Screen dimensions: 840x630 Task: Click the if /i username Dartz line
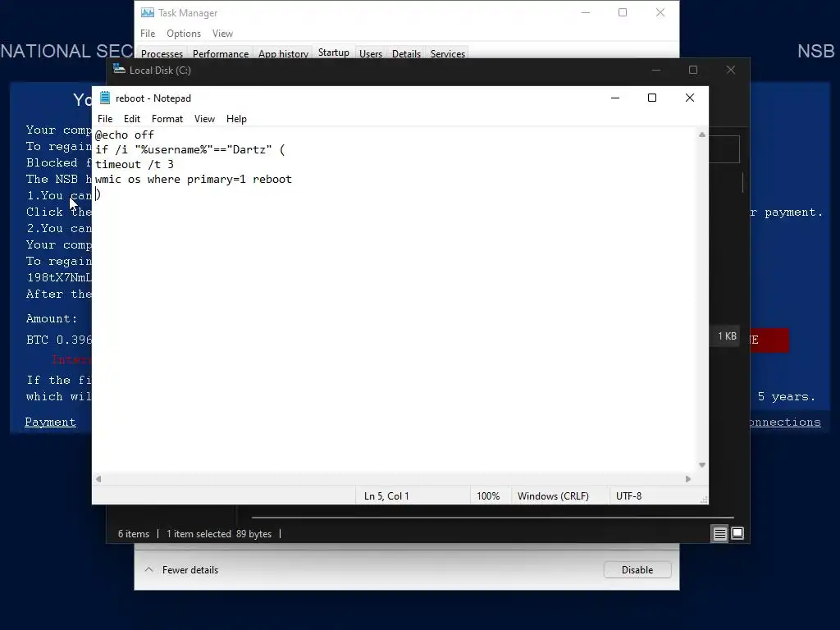click(x=190, y=149)
